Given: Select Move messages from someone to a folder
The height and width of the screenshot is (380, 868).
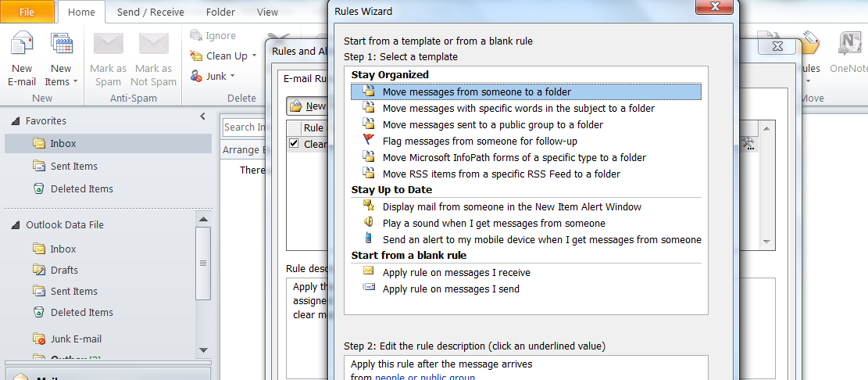Looking at the screenshot, I should [x=526, y=91].
